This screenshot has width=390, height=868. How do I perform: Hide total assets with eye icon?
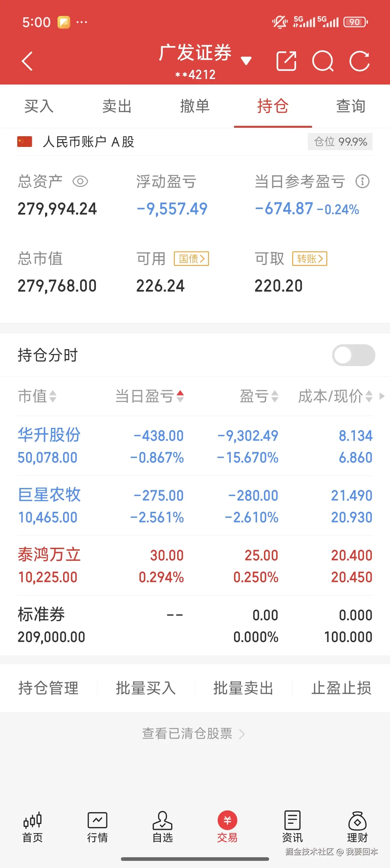tap(80, 182)
